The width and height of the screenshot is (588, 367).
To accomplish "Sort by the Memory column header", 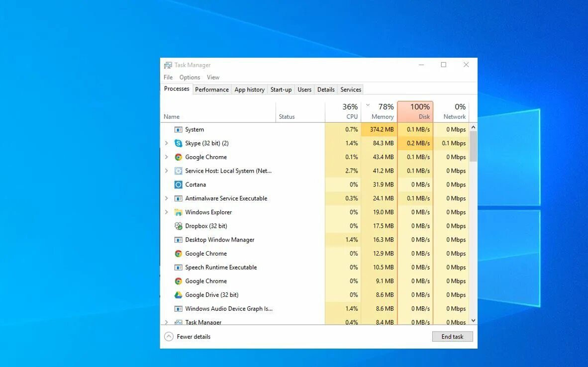I will 379,112.
